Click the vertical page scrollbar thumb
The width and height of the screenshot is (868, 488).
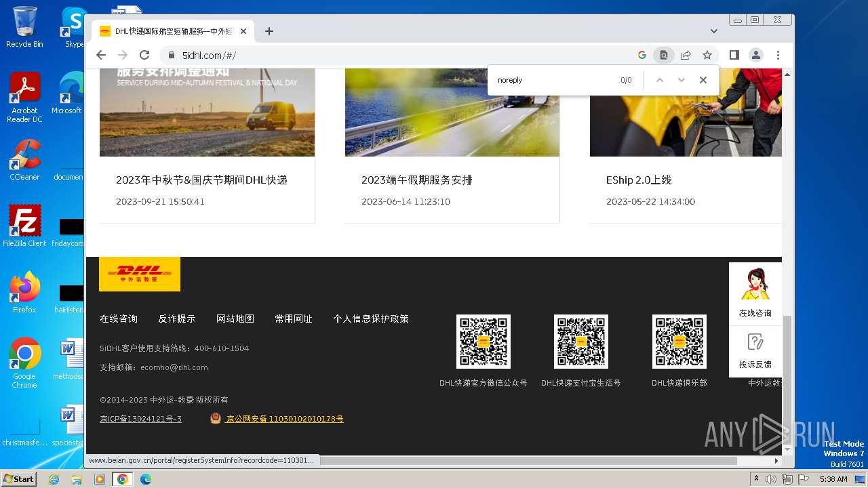pyautogui.click(x=787, y=379)
